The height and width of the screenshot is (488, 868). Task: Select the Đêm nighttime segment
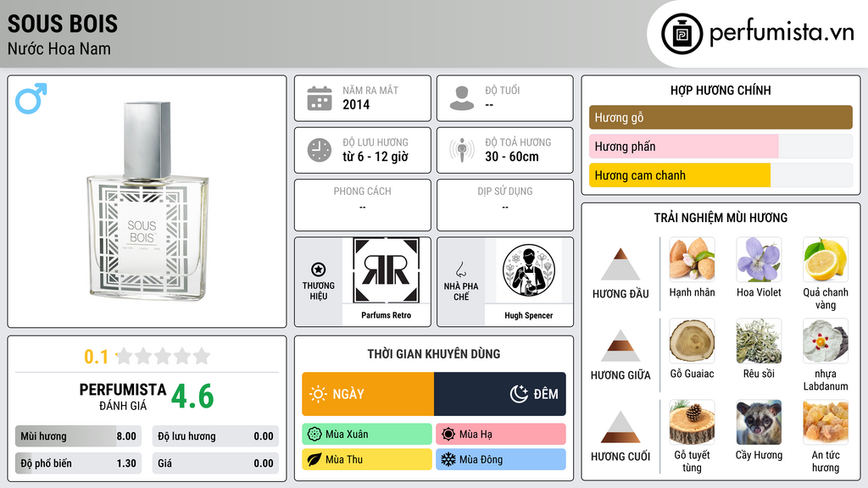point(500,394)
